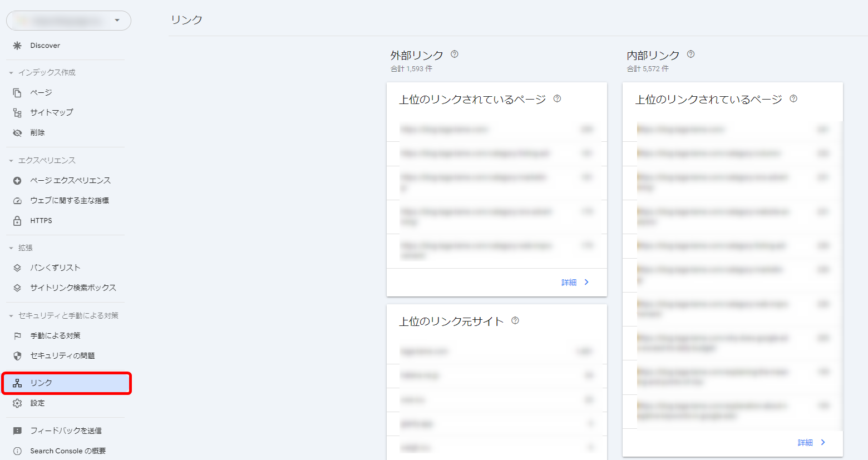Open ウェブに関する主な指標 report
Screen dimensions: 868x460
point(70,201)
